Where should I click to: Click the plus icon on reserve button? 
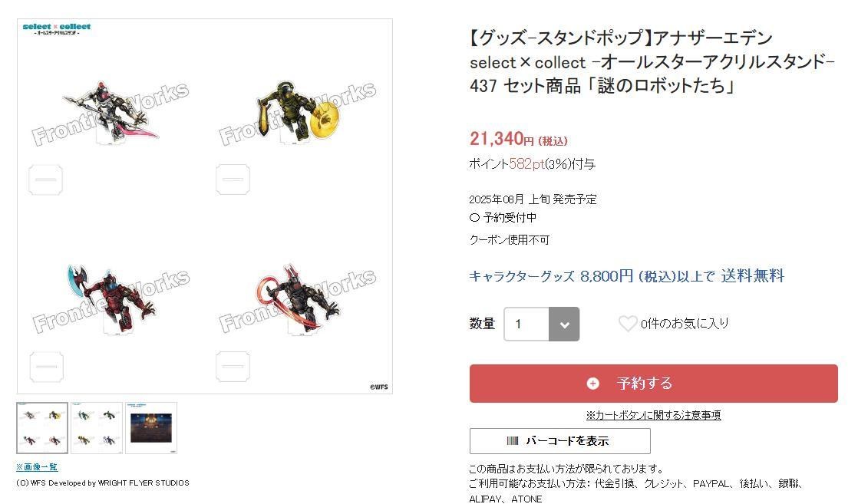592,384
